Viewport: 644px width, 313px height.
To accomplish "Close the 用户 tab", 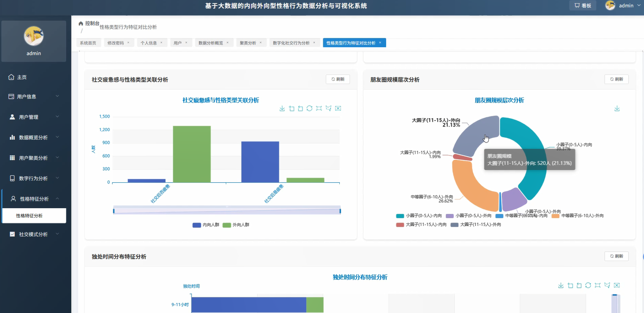I will [186, 43].
